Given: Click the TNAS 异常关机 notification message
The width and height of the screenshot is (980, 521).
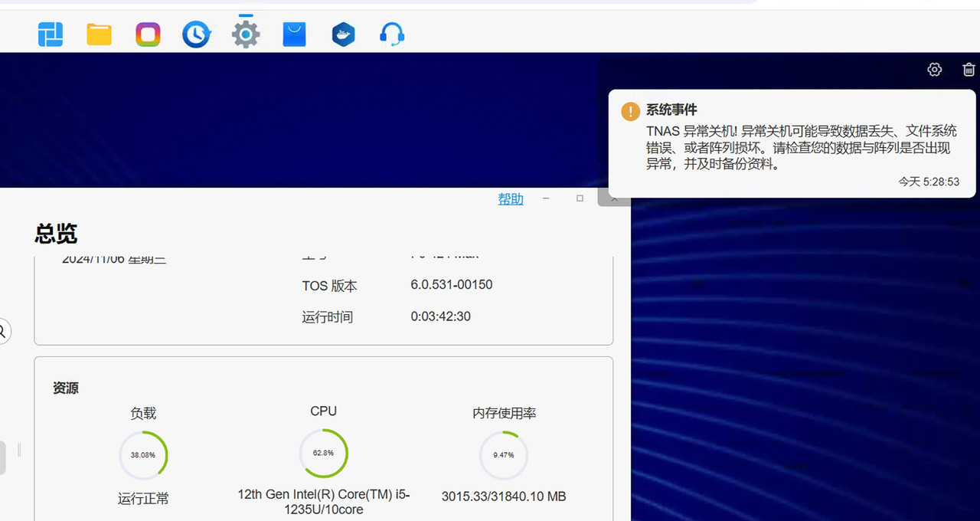Looking at the screenshot, I should tap(801, 147).
